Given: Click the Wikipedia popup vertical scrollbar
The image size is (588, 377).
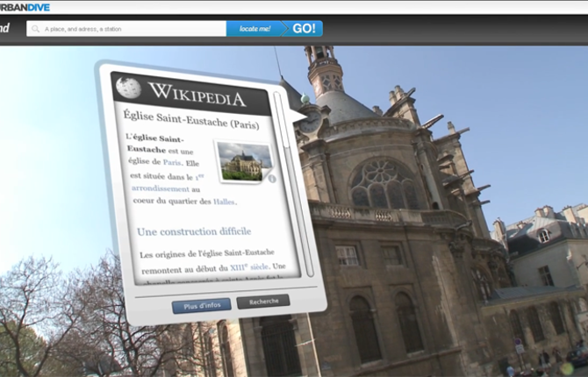Looking at the screenshot, I should tap(294, 184).
